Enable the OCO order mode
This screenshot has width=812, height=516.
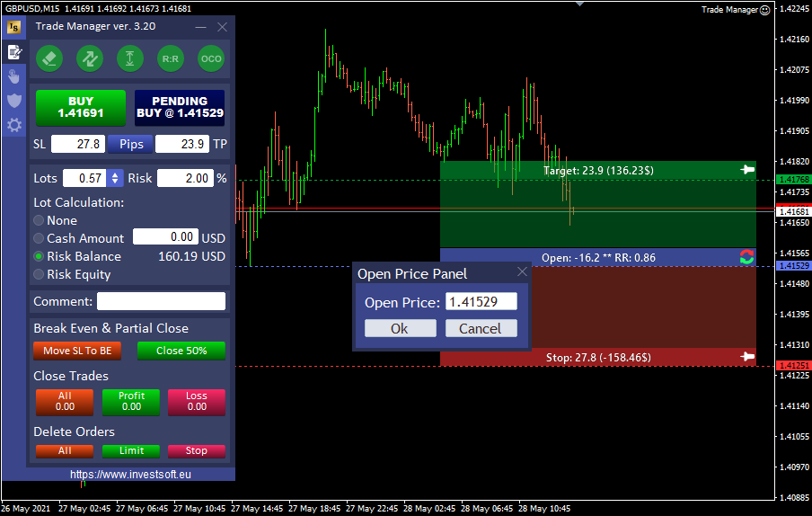tap(211, 58)
